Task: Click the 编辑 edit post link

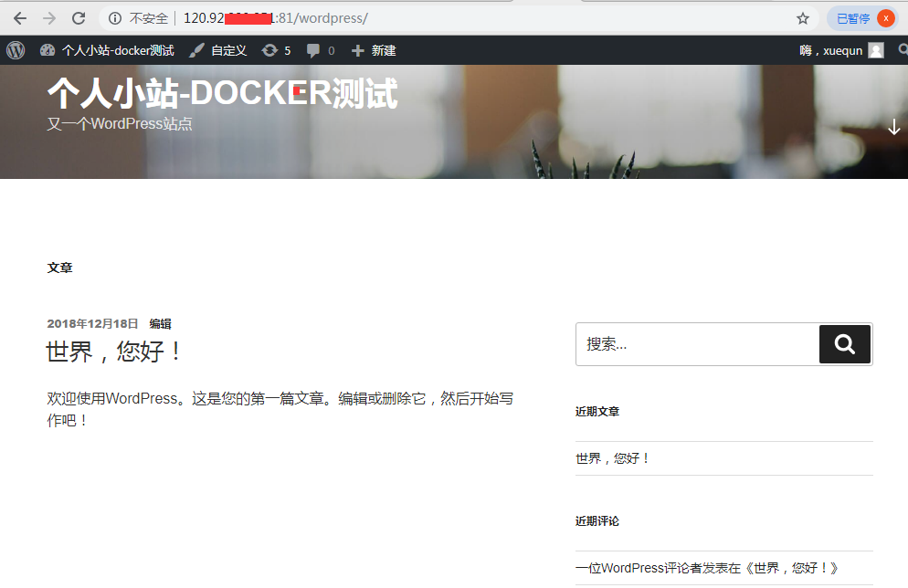Action: point(161,323)
